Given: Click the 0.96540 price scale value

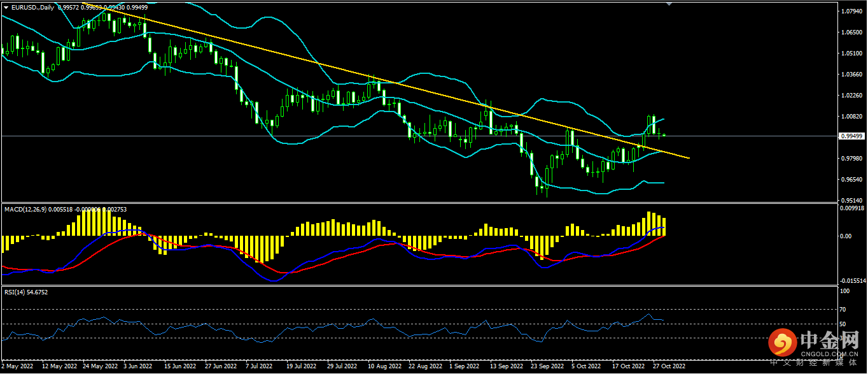Looking at the screenshot, I should tap(851, 180).
